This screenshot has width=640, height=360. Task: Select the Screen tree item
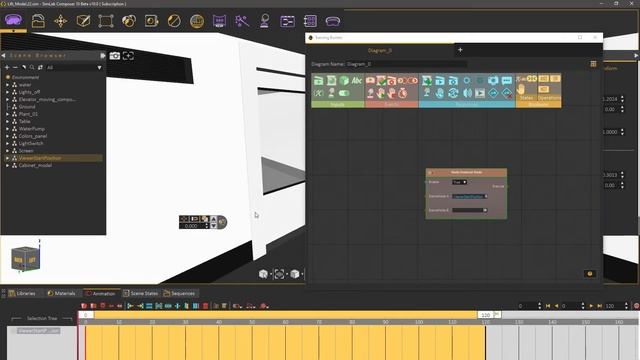tap(26, 151)
